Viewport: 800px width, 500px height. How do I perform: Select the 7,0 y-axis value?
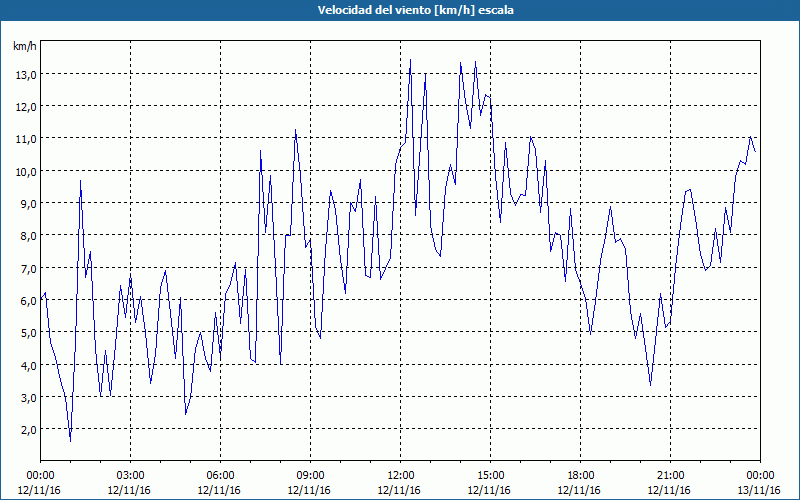pyautogui.click(x=29, y=268)
